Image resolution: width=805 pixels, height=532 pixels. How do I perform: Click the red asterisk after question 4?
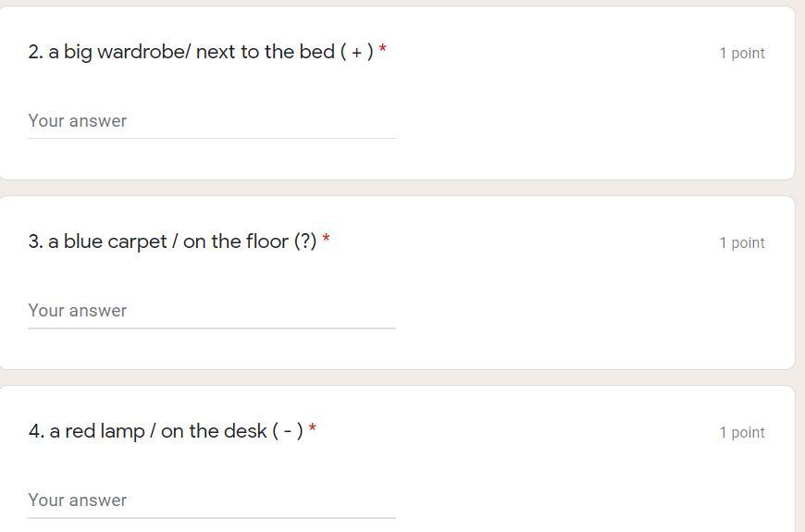point(313,429)
